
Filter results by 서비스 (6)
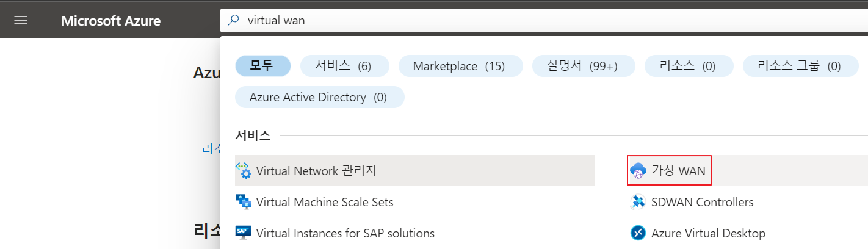pyautogui.click(x=344, y=66)
